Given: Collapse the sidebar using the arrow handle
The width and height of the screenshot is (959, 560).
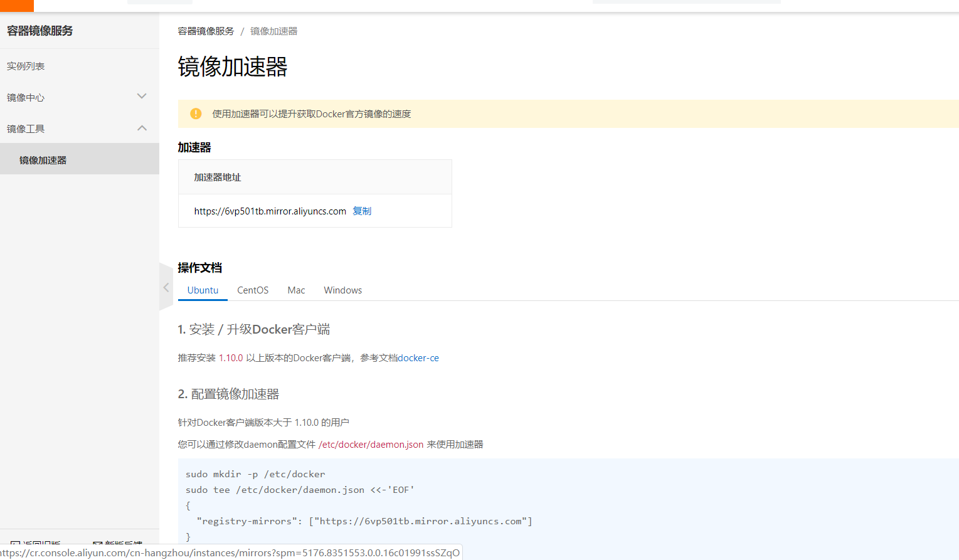Looking at the screenshot, I should click(x=166, y=287).
